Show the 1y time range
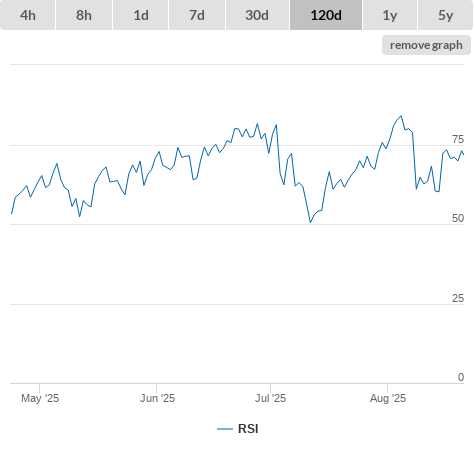 [390, 15]
